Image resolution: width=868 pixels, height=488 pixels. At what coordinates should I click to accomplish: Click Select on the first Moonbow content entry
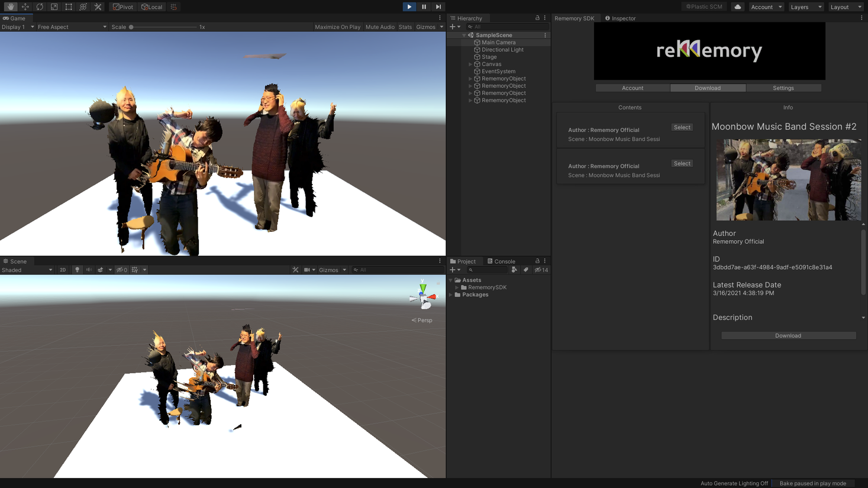pyautogui.click(x=681, y=127)
